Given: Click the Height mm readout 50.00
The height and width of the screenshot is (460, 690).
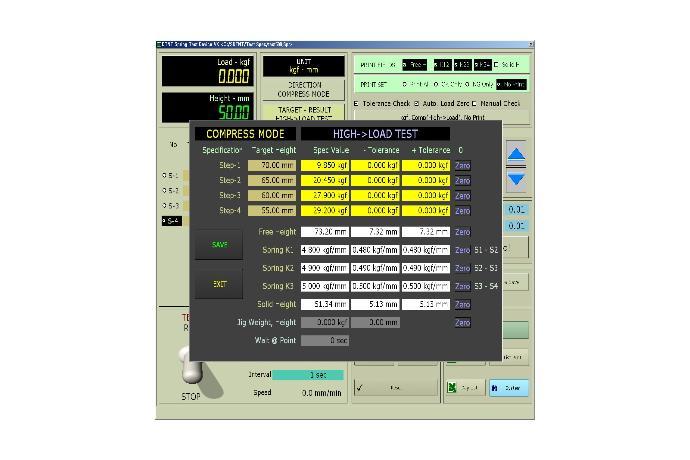Looking at the screenshot, I should [x=207, y=107].
